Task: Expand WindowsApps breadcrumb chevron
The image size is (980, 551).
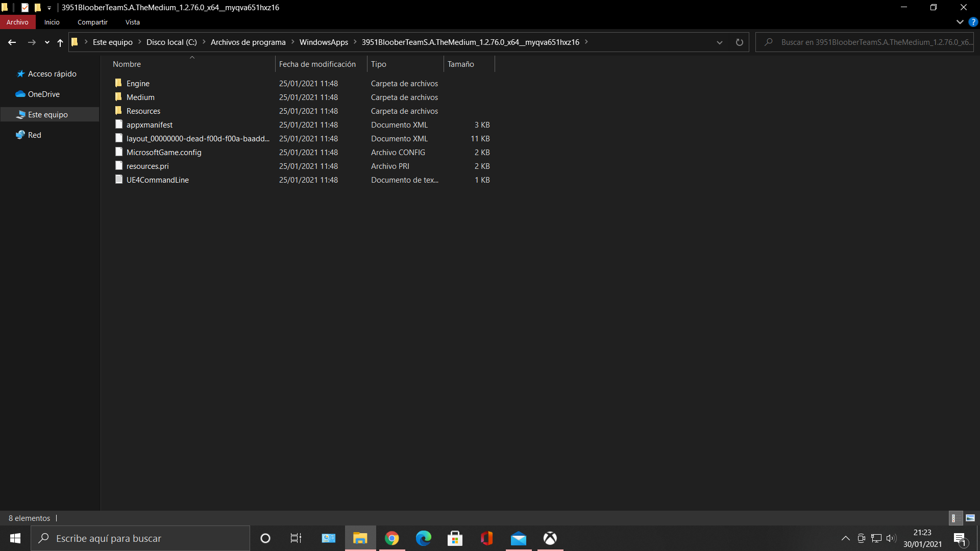Action: pos(355,42)
